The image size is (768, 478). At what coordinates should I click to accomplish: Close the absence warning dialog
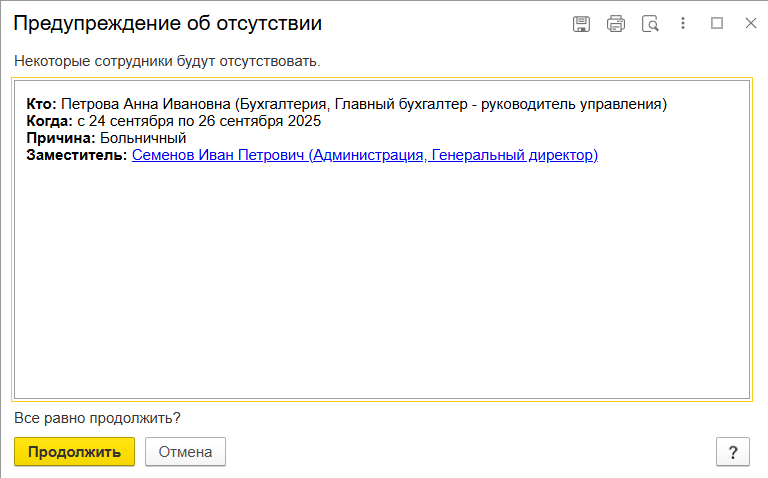[750, 23]
